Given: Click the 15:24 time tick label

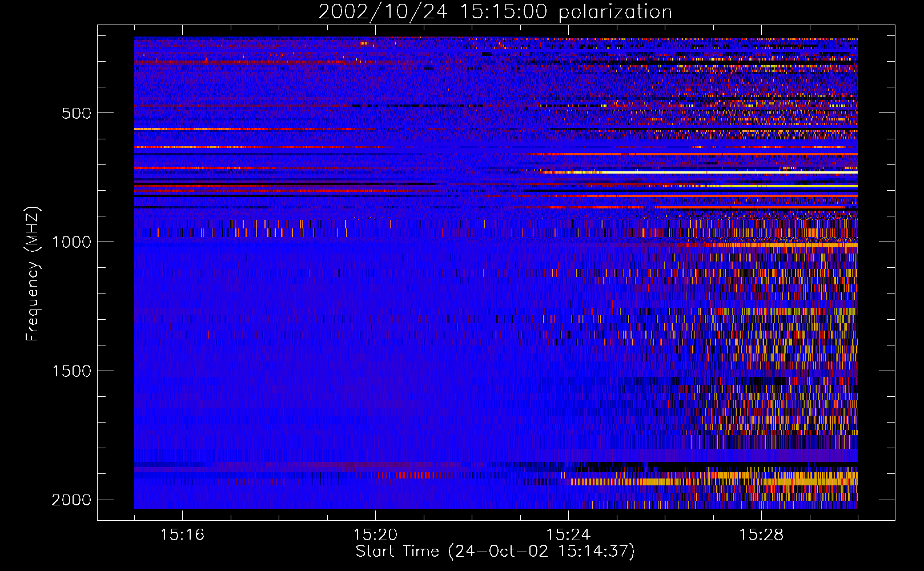Looking at the screenshot, I should coord(568,535).
